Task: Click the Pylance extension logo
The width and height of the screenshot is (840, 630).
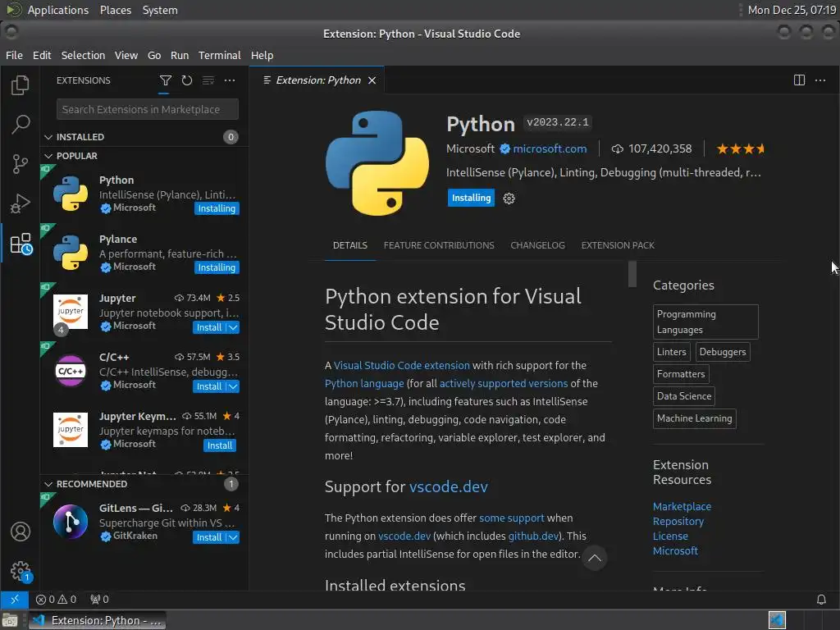Action: (71, 253)
